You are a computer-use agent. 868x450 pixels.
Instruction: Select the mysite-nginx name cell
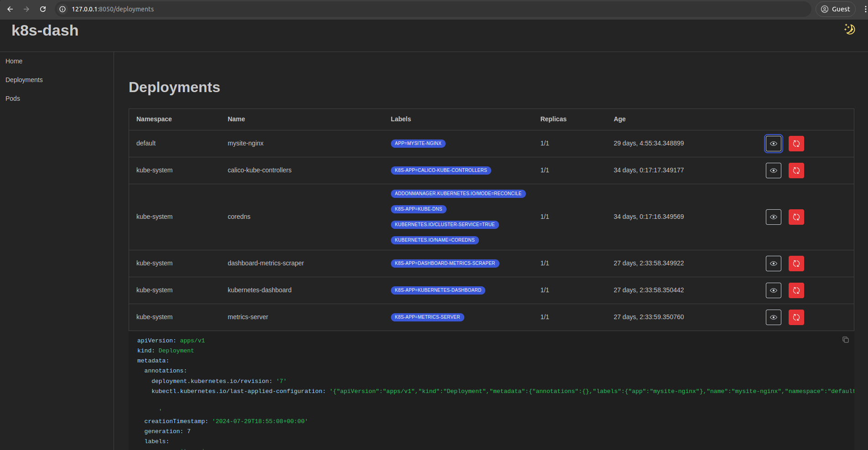pos(246,143)
